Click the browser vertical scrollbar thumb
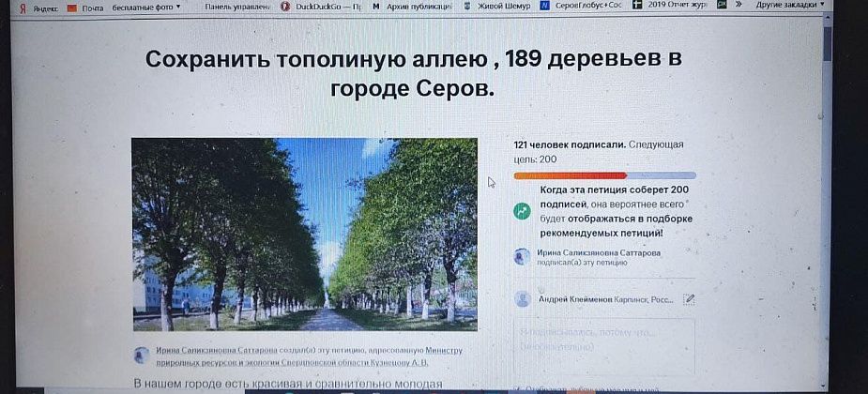 coord(827,44)
